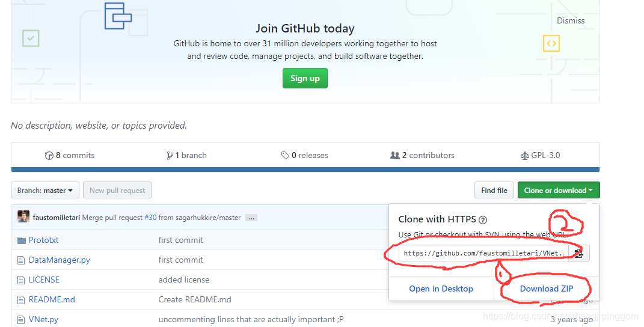
Task: Toggle the Clone or download dropdown
Action: point(559,190)
